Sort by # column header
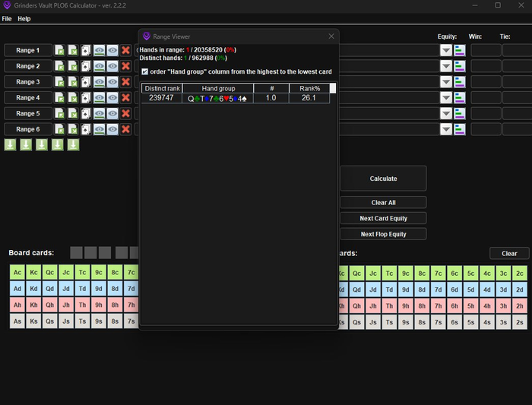 [271, 88]
